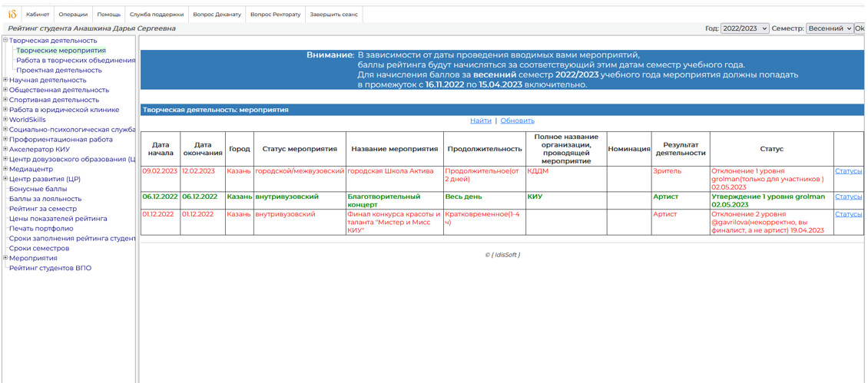Select Проектная деятельность in tree
Image resolution: width=868 pixels, height=383 pixels.
tap(59, 71)
